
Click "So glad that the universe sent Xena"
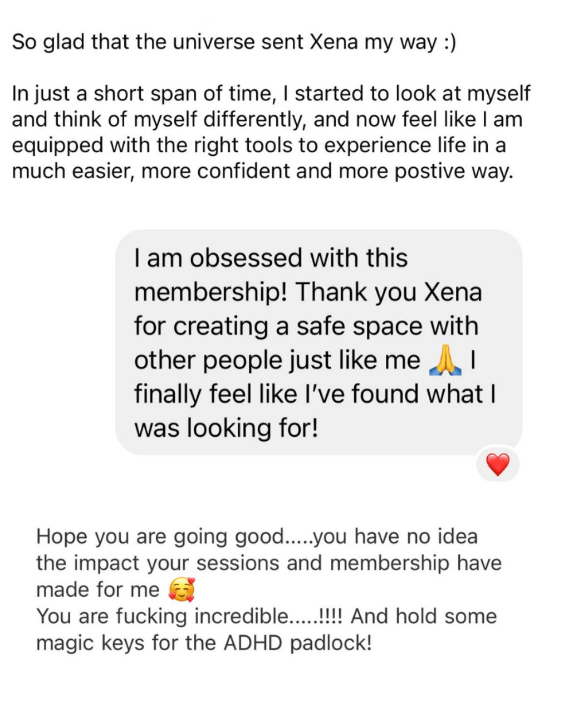pos(185,42)
